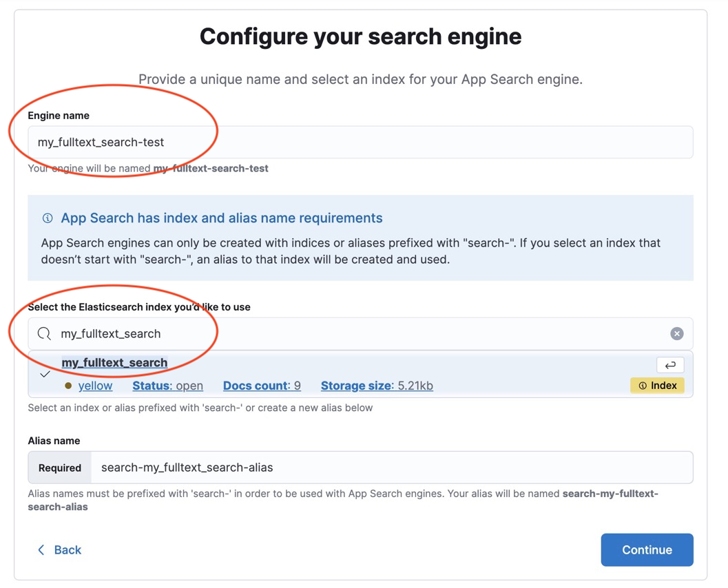Click the enter key icon on index option
The image size is (728, 588).
click(x=670, y=365)
